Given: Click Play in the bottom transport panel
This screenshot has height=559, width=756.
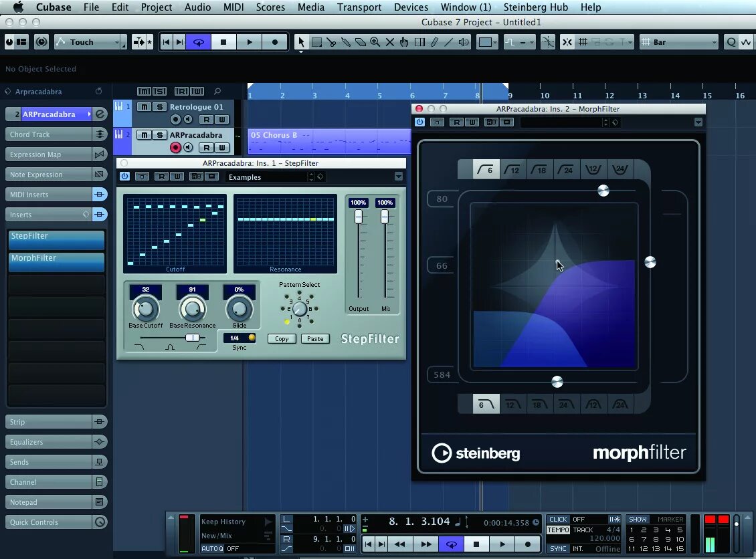Looking at the screenshot, I should (502, 544).
